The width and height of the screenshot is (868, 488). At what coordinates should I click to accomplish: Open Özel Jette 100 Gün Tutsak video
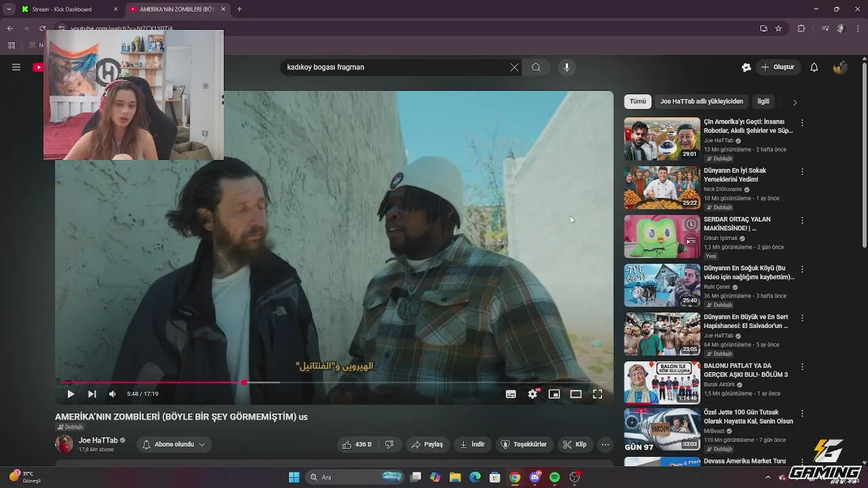pyautogui.click(x=662, y=429)
